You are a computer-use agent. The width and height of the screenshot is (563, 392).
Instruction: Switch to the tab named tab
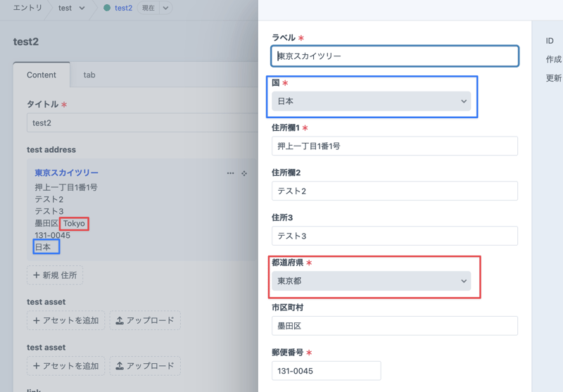click(x=89, y=75)
